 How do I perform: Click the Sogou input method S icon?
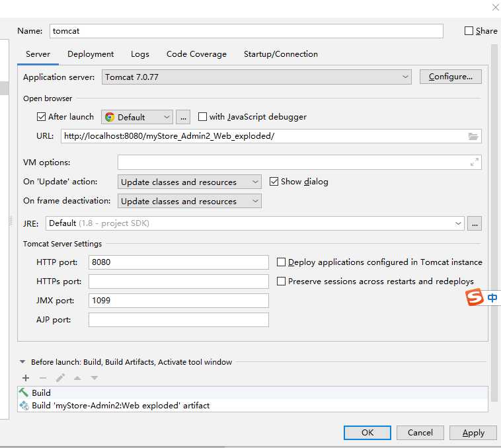(475, 297)
